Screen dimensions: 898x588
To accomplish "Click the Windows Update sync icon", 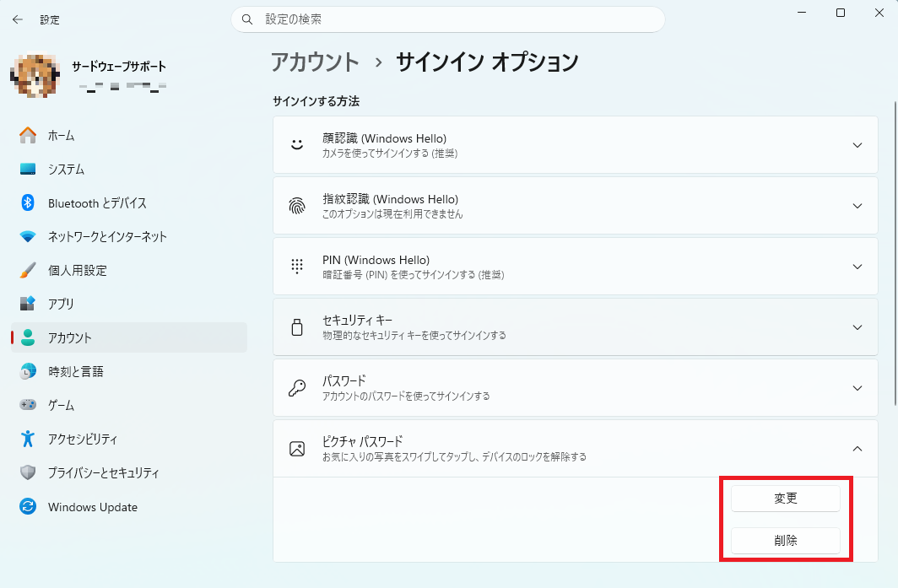I will 28,506.
